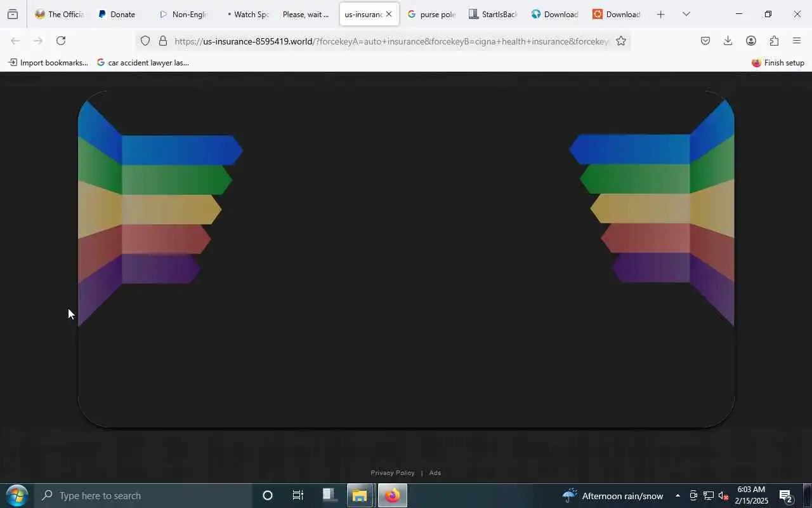This screenshot has height=508, width=812.
Task: Open the Ads footer link
Action: pos(435,472)
